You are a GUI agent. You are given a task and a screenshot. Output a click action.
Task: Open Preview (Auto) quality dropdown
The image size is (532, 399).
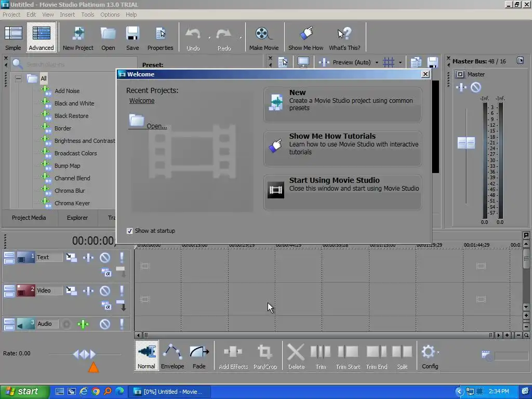coord(377,63)
